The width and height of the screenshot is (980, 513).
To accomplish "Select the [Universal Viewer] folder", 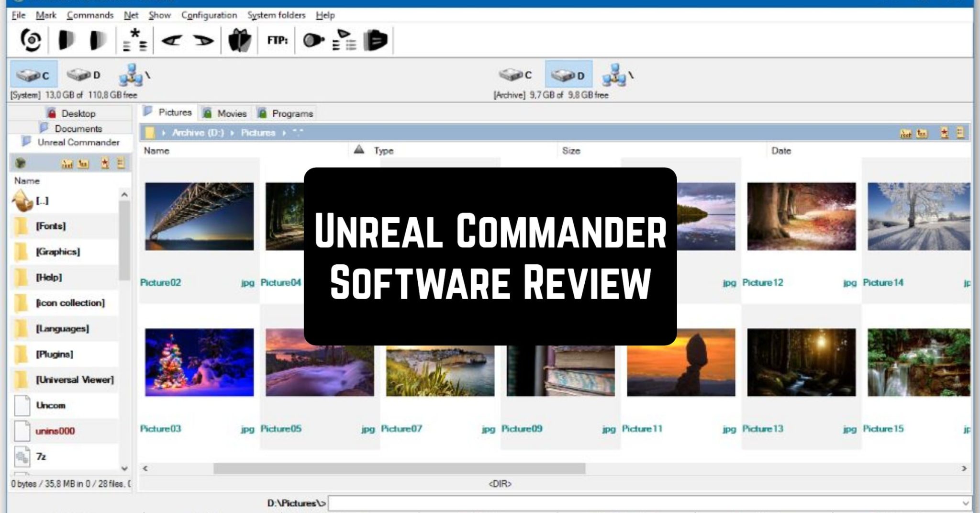I will (x=64, y=379).
